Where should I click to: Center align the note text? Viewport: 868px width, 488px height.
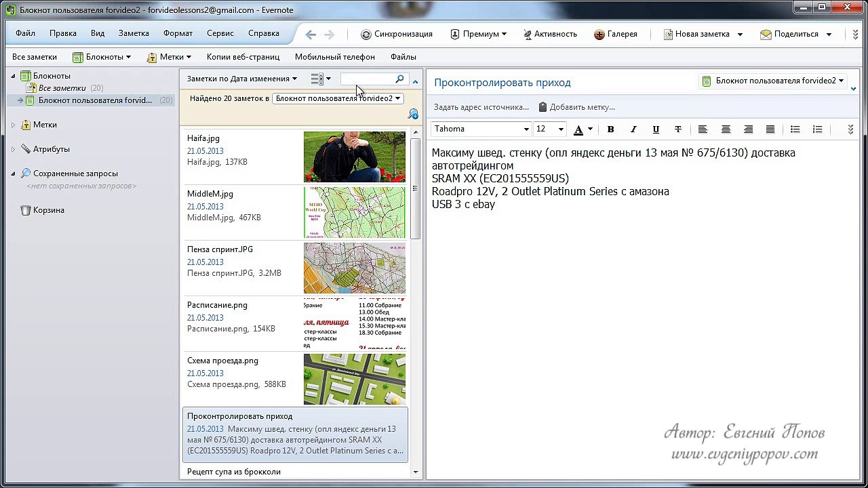(x=726, y=129)
